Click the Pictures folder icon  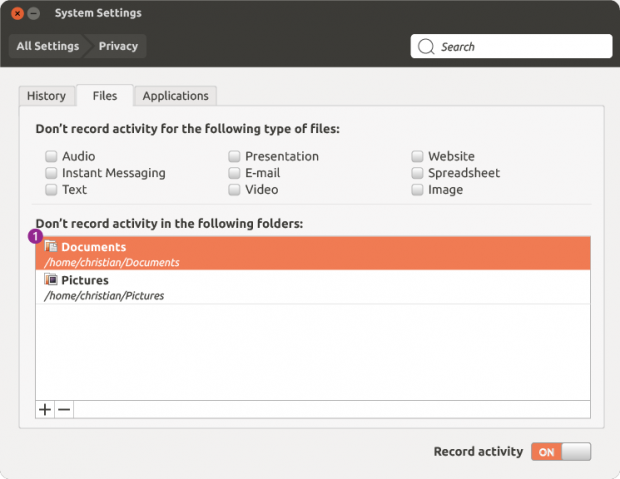click(51, 280)
